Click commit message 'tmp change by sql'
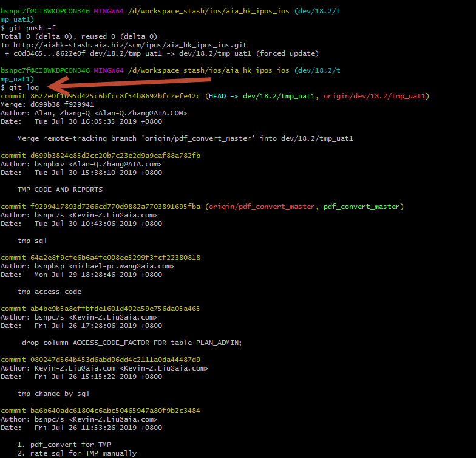Image resolution: width=476 pixels, height=458 pixels. [53, 394]
